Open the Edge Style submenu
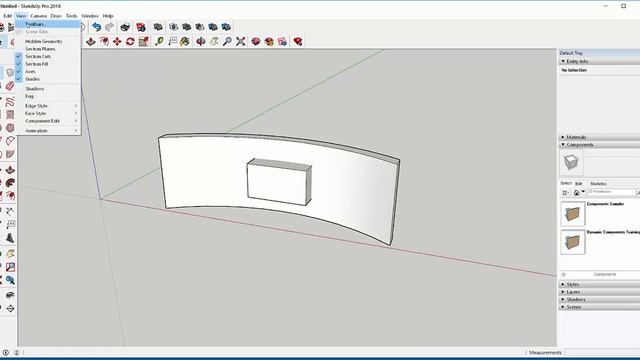This screenshot has width=640, height=360. (x=48, y=106)
